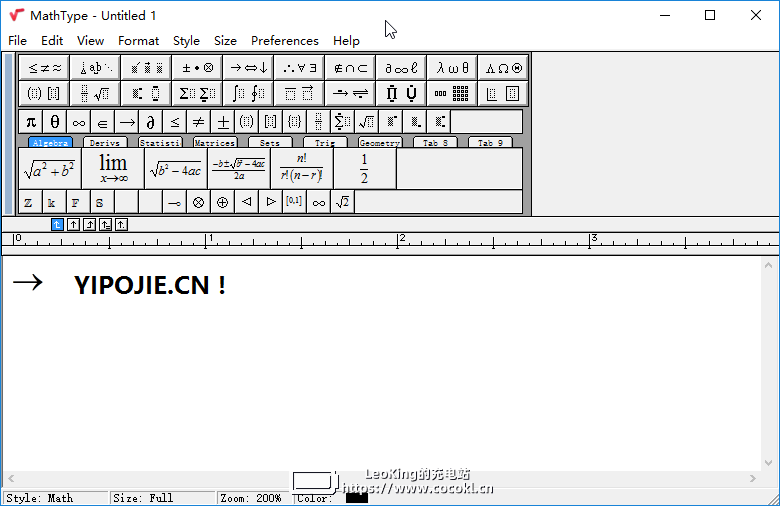Switch to the Matrices tab
This screenshot has height=506, width=780.
click(215, 143)
